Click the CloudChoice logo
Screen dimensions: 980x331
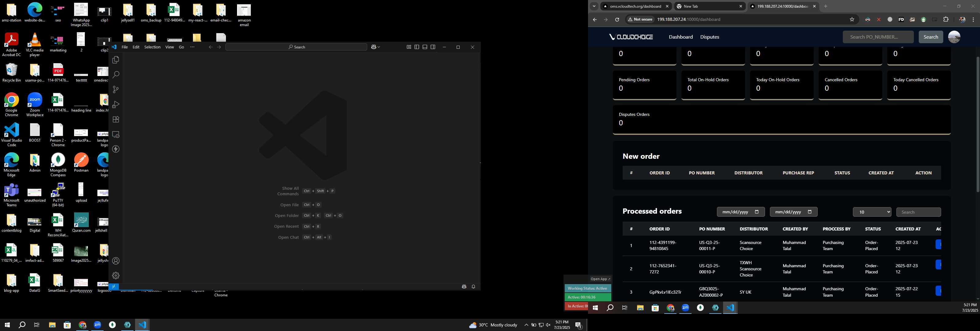631,37
